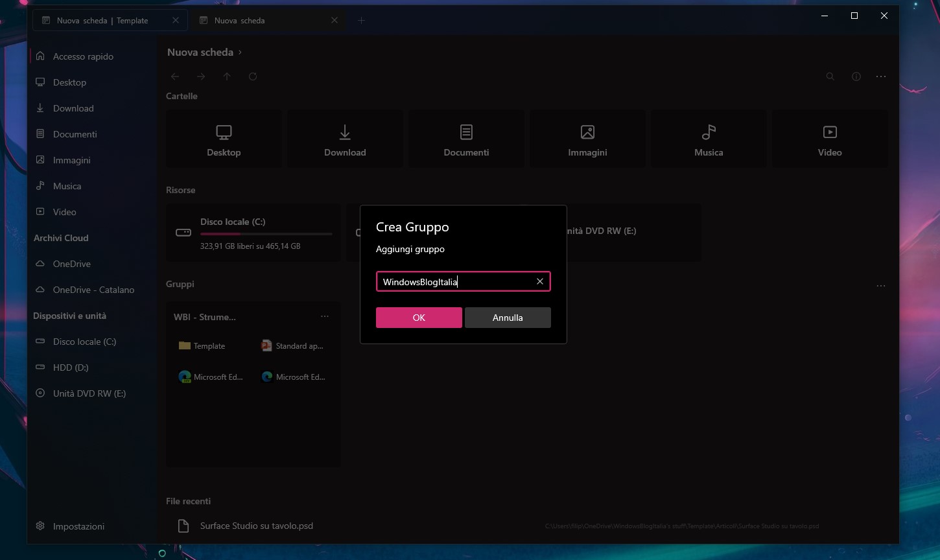Open second Microsoft Ed... shortcut in group
Image resolution: width=940 pixels, height=560 pixels.
pyautogui.click(x=292, y=377)
